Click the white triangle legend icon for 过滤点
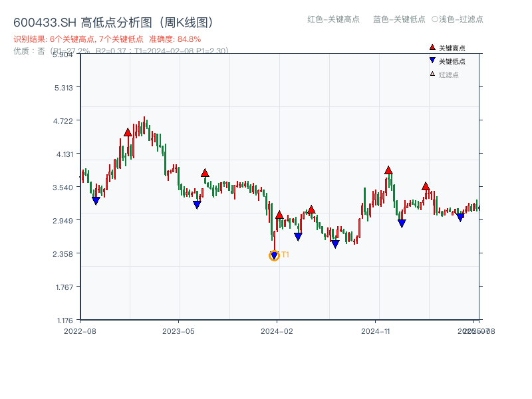The height and width of the screenshot is (399, 532). (x=432, y=74)
